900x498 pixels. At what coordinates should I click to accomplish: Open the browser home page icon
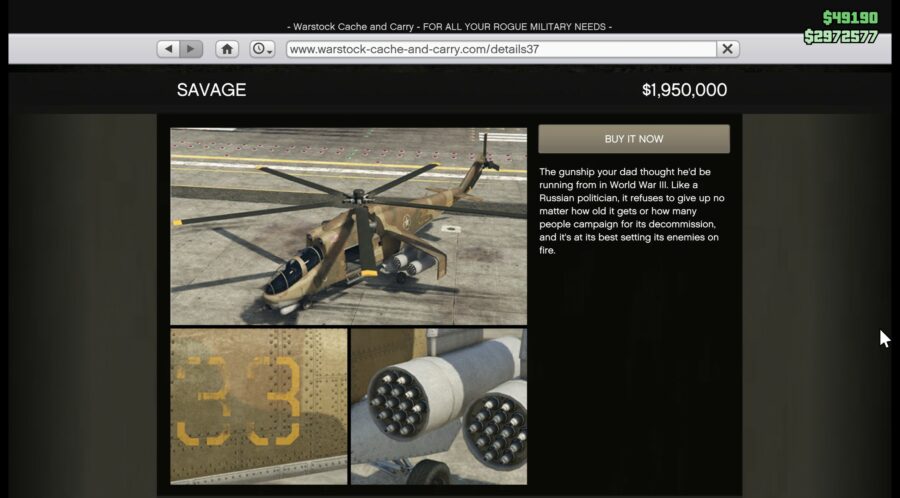(x=227, y=49)
